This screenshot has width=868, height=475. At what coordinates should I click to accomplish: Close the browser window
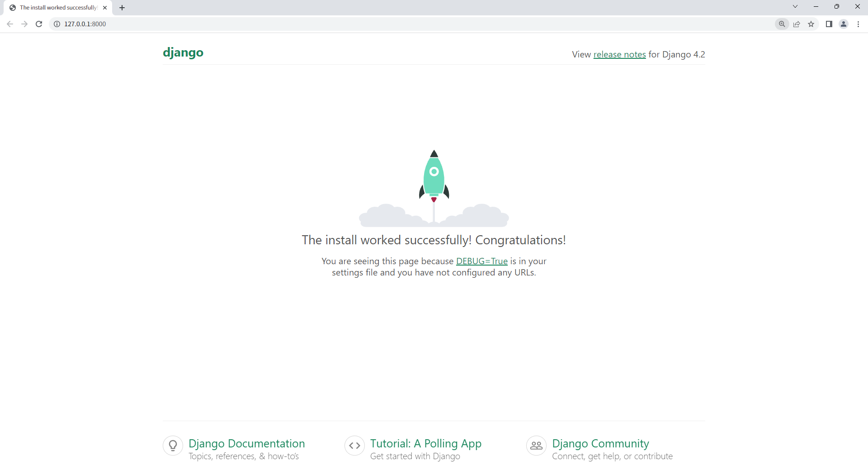(857, 6)
